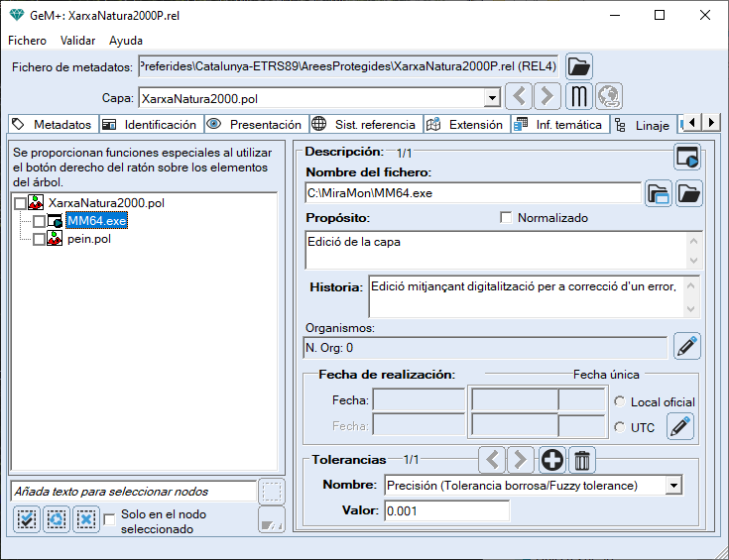The image size is (729, 560).
Task: Select pein.pol in the tree
Action: point(86,239)
